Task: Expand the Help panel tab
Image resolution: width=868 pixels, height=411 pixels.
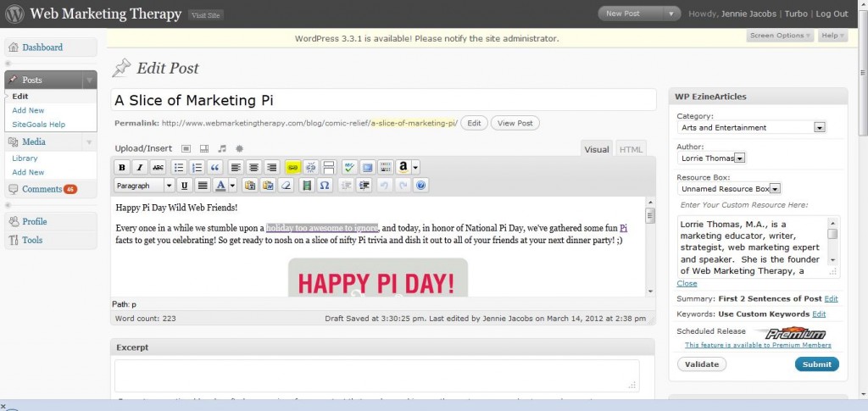Action: (832, 36)
